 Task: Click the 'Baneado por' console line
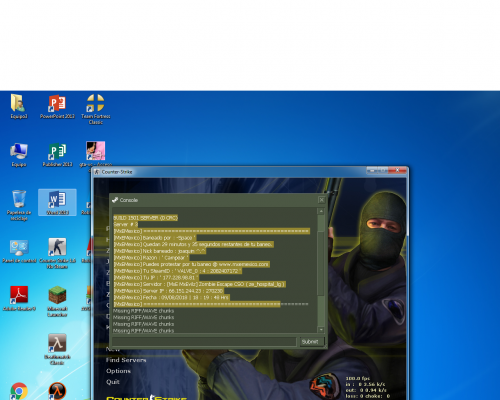[155, 238]
